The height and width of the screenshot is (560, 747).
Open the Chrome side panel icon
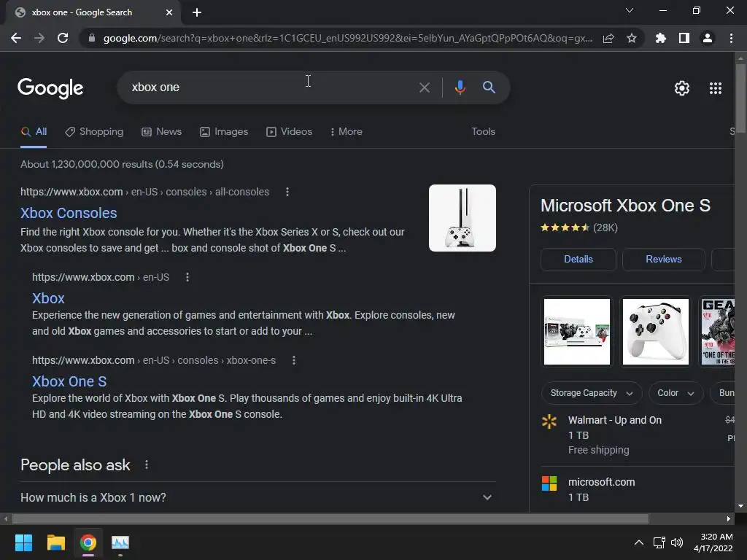(684, 38)
